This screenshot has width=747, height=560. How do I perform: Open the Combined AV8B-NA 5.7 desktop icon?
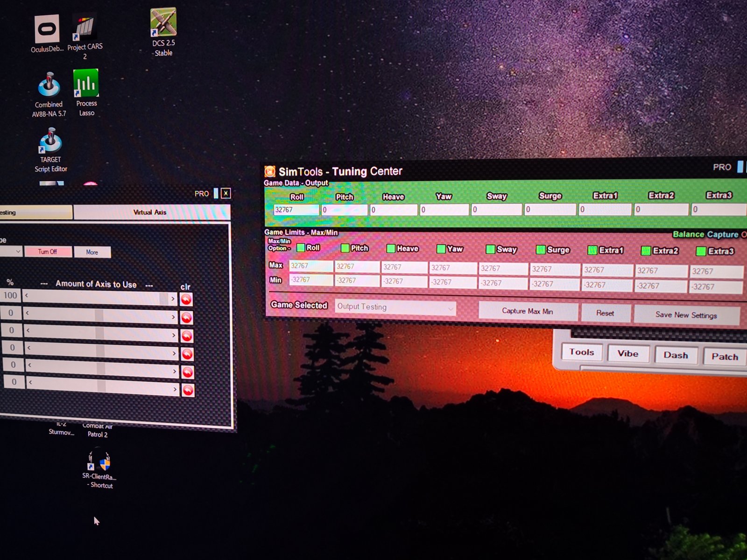49,95
